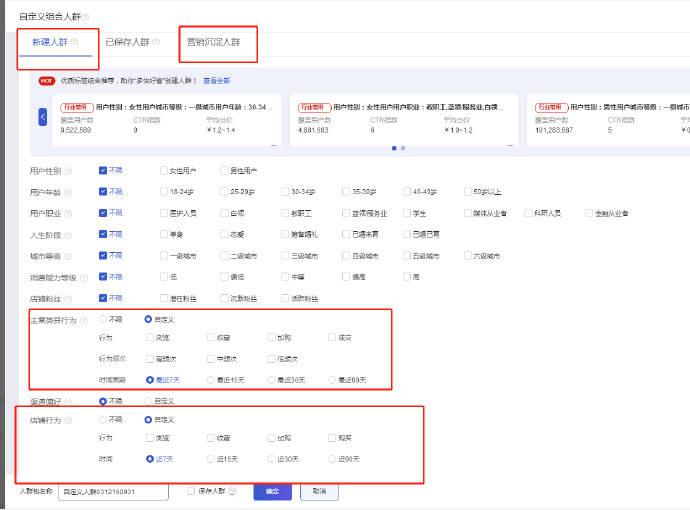Open the 查看全部 link
690x510 pixels.
tap(217, 81)
